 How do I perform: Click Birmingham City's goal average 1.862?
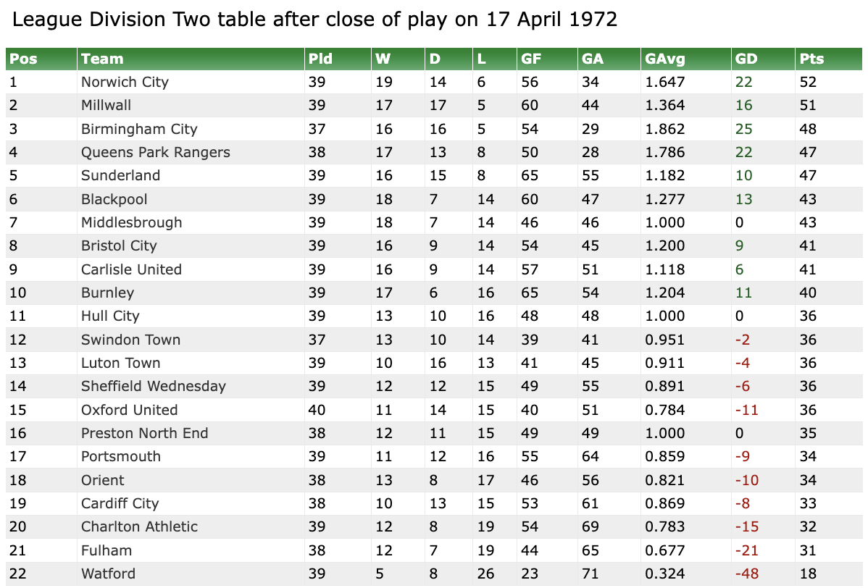(664, 129)
